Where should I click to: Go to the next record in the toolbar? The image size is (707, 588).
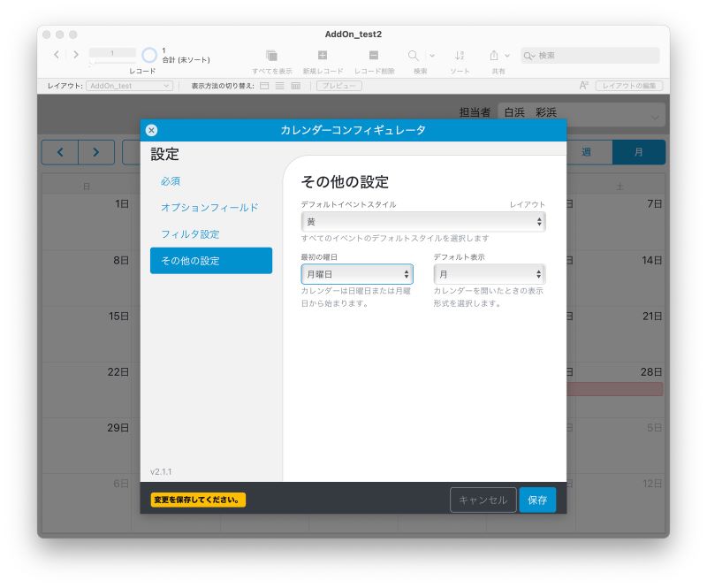tap(76, 55)
